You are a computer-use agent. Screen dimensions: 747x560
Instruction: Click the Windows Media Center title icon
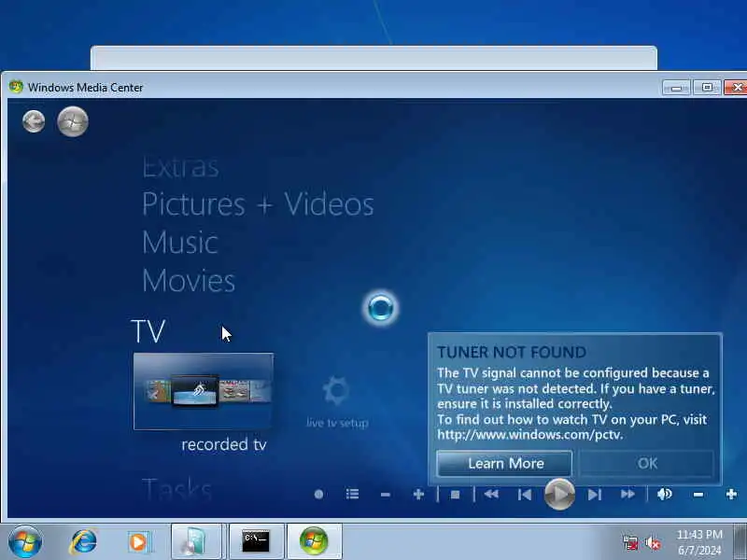click(16, 87)
